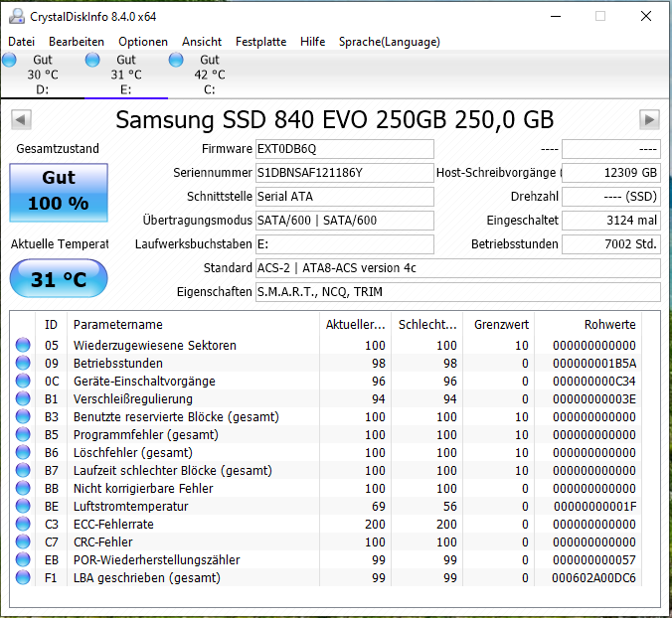Switch to drive E: tab
The height and width of the screenshot is (618, 672).
tap(126, 75)
